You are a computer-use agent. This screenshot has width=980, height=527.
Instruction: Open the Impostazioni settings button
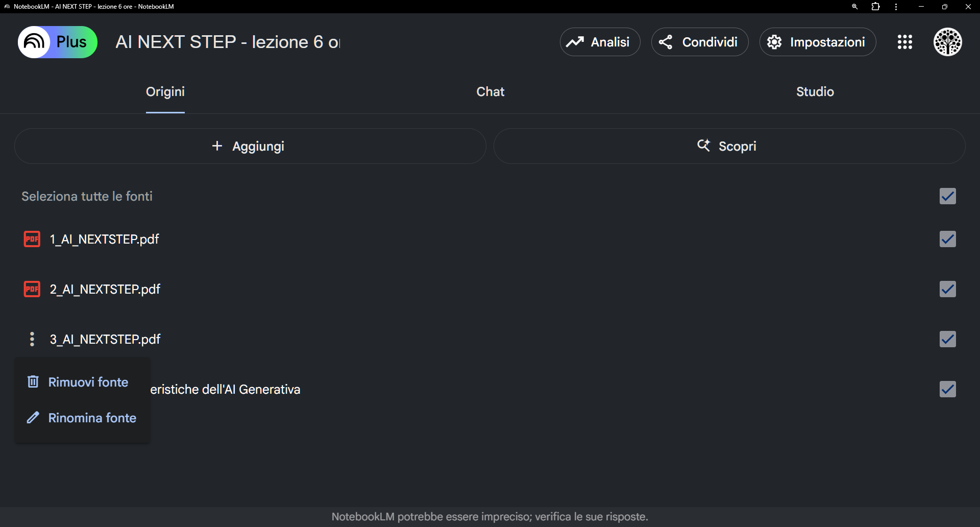click(x=818, y=42)
